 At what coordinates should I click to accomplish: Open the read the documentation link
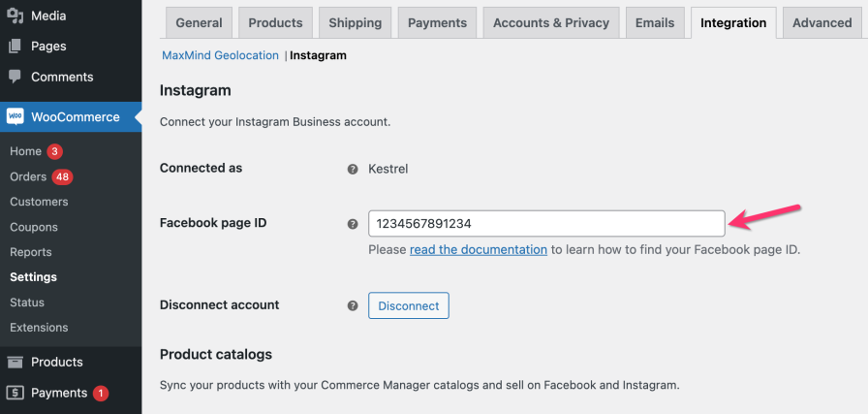coord(479,249)
